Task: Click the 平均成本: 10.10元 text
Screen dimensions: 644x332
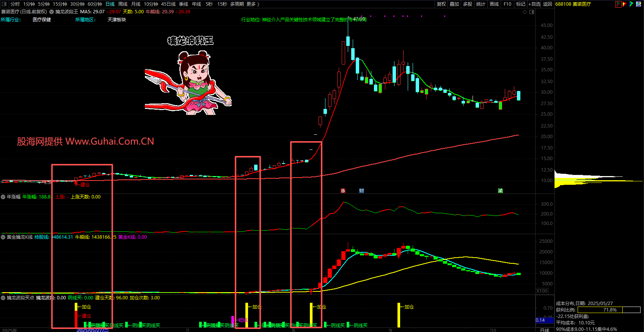Action: (x=575, y=323)
